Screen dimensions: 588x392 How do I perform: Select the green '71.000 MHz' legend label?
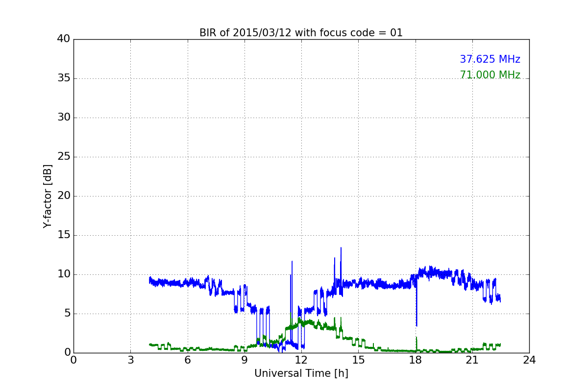click(x=490, y=75)
